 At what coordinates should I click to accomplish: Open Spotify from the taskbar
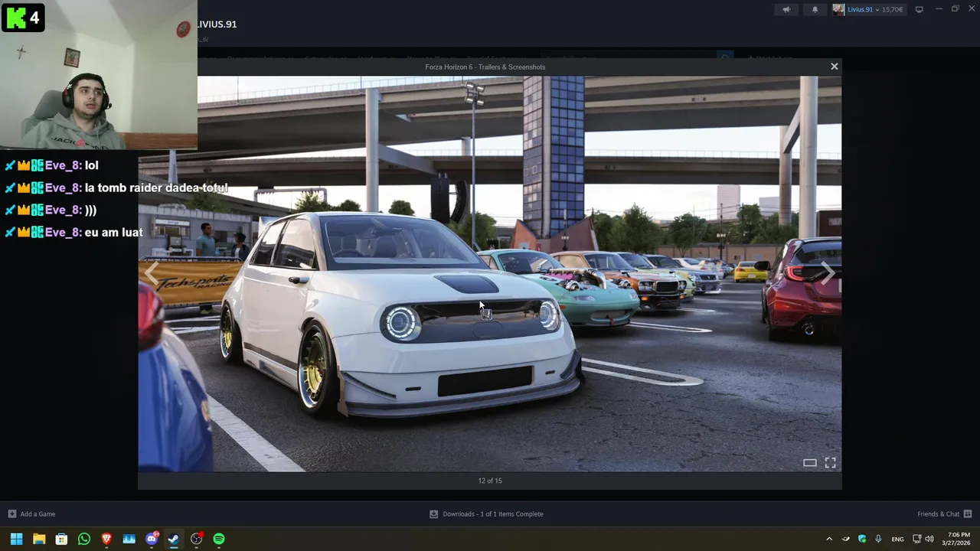(219, 539)
